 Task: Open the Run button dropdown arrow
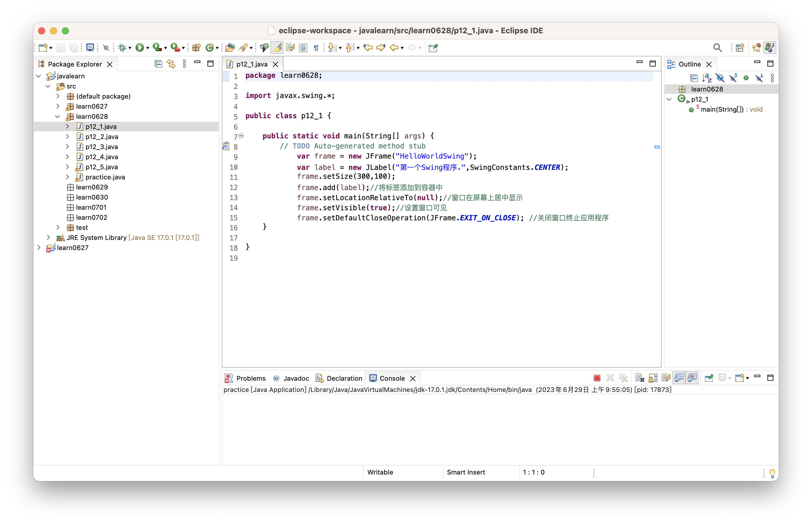[148, 48]
